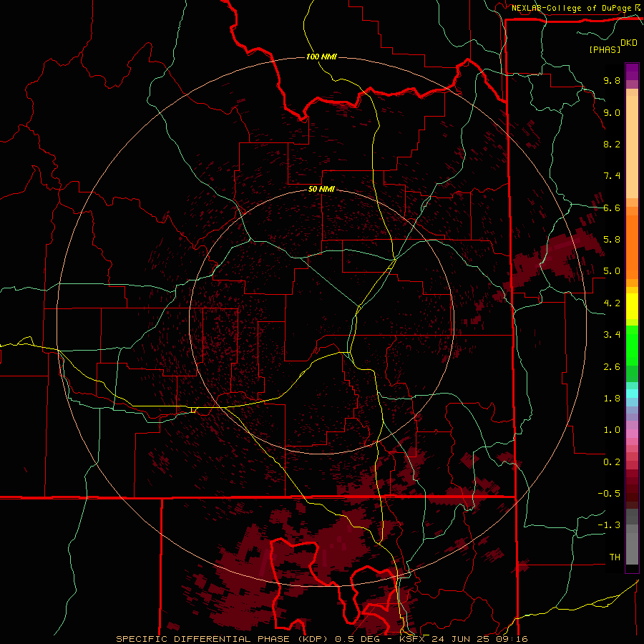Image resolution: width=644 pixels, height=644 pixels.
Task: Pick the pink band near 1.0 on the scale
Action: pyautogui.click(x=632, y=434)
